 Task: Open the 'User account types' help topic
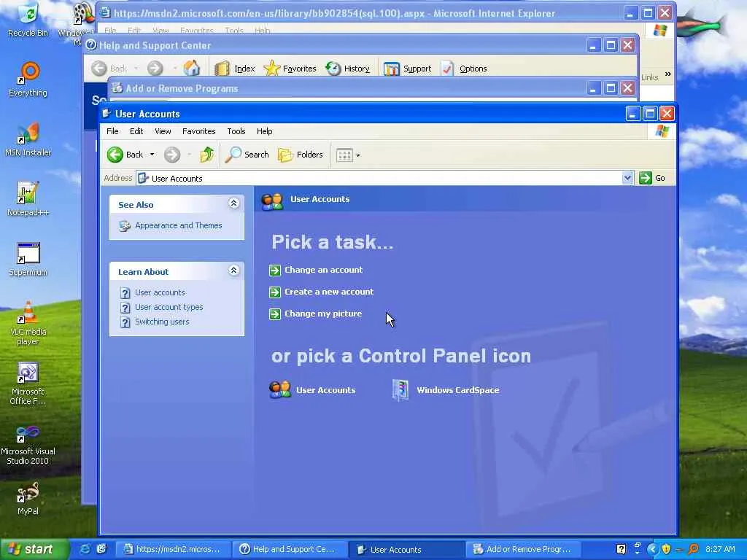click(169, 307)
